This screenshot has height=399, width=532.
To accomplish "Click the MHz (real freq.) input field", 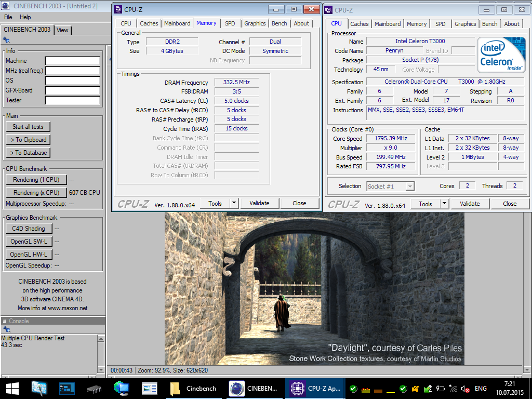I will click(x=73, y=71).
